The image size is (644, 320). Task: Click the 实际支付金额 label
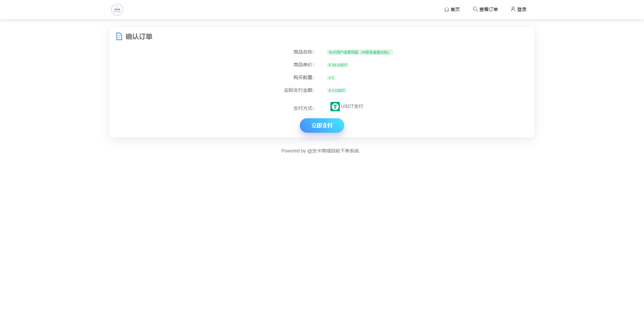tap(299, 90)
